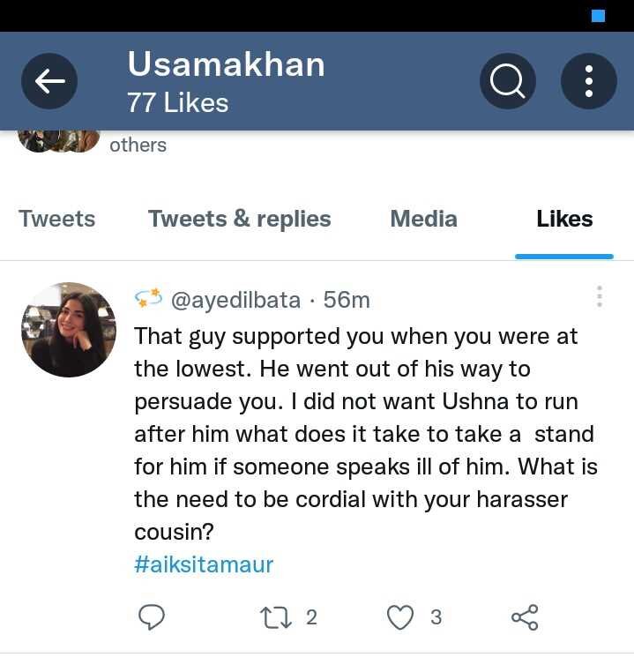Share the tweet using share icon
This screenshot has height=672, width=634.
click(525, 617)
